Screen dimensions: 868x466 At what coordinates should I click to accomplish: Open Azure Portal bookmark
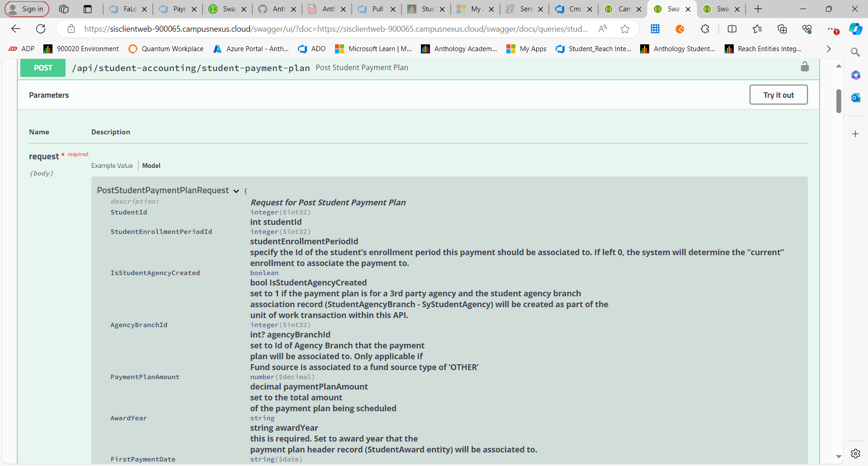[251, 49]
